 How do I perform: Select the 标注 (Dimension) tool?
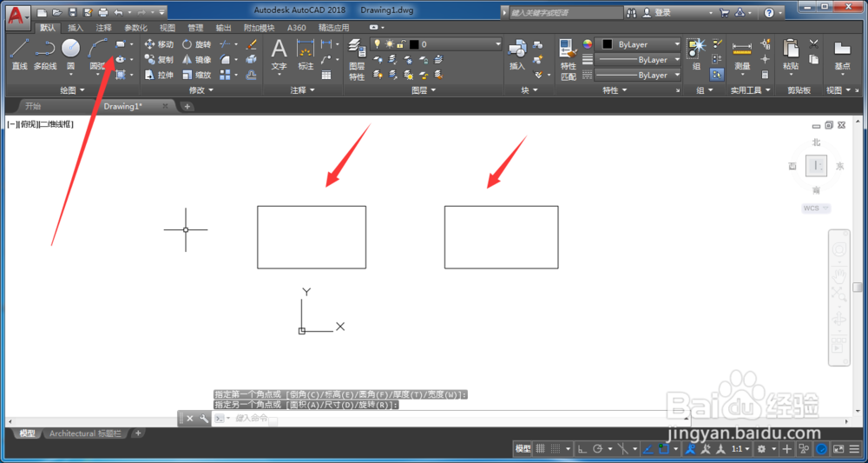306,54
